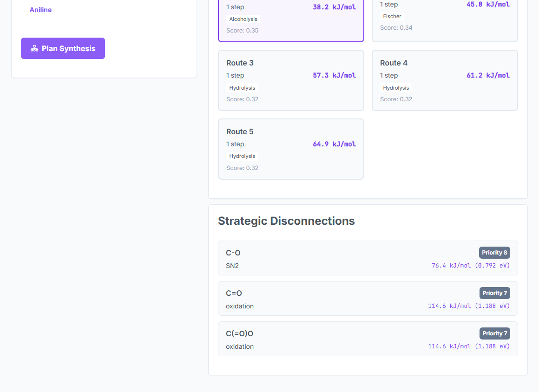The image size is (539, 392).
Task: Click the hierarchy icon in Plan Synthesis
Action: tap(34, 48)
